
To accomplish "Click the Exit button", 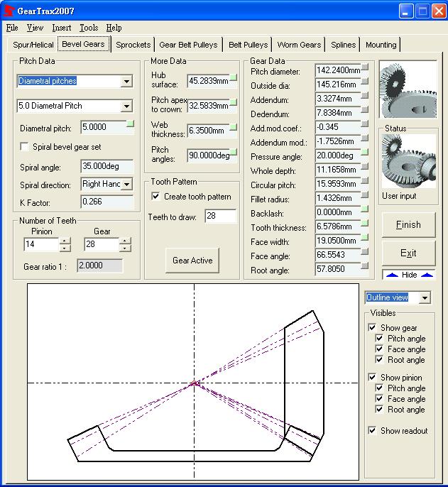I will click(x=408, y=253).
